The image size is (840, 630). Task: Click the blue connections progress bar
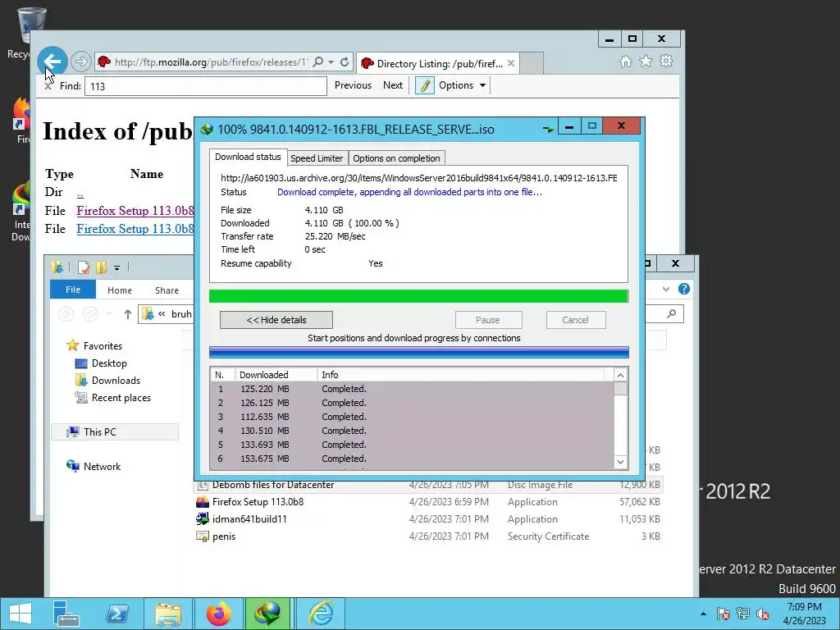418,353
